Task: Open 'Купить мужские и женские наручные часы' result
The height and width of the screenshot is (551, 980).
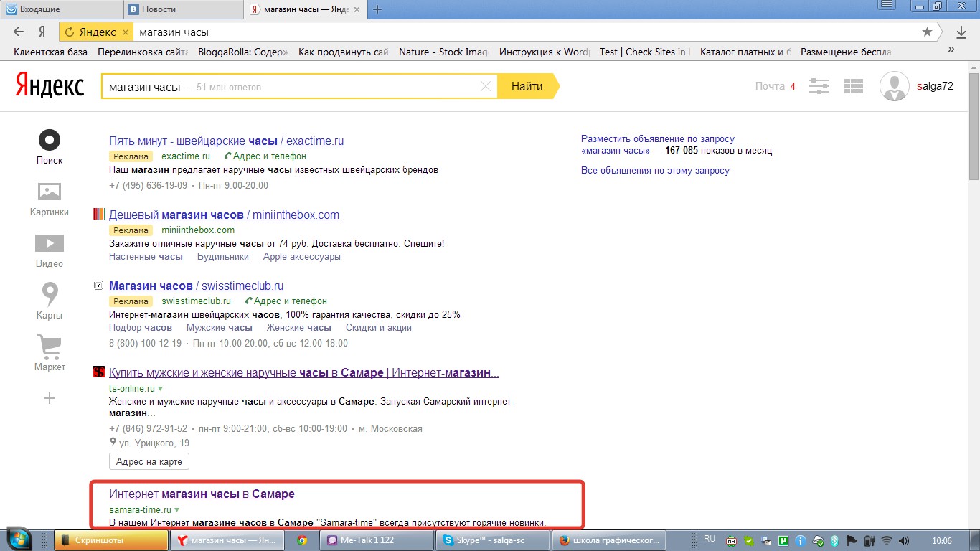Action: pyautogui.click(x=304, y=372)
